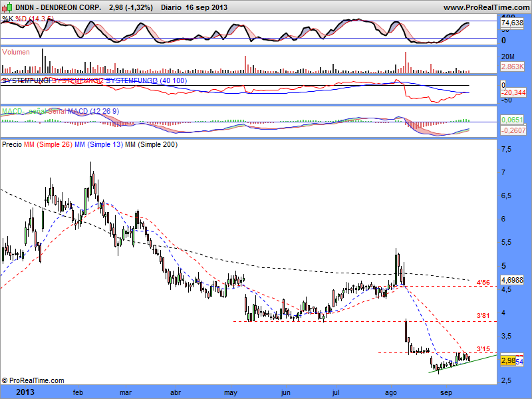Click the Precio label in price panel
The image size is (532, 399).
pyautogui.click(x=12, y=144)
